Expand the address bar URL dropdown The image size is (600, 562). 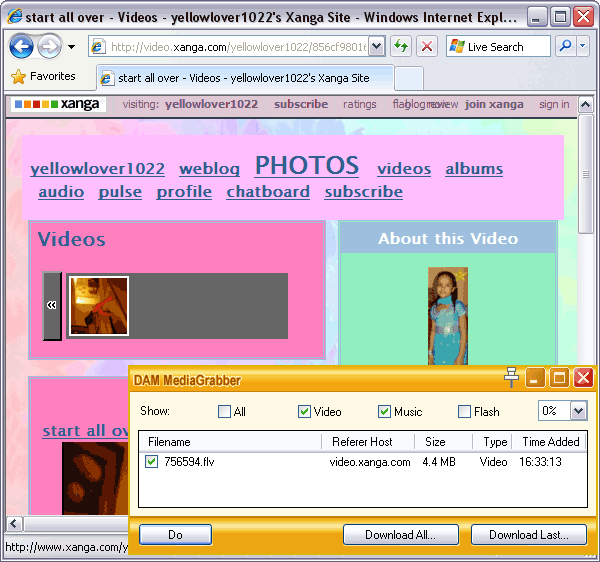pos(377,47)
